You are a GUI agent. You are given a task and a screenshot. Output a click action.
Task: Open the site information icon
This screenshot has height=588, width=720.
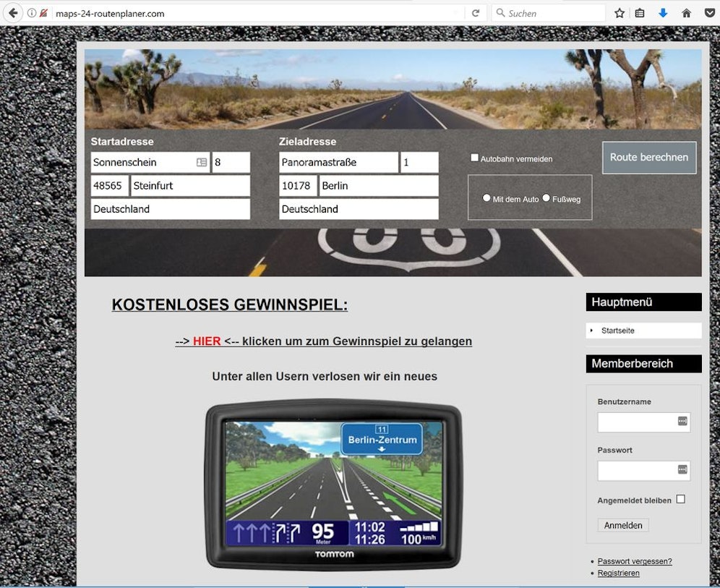(32, 13)
